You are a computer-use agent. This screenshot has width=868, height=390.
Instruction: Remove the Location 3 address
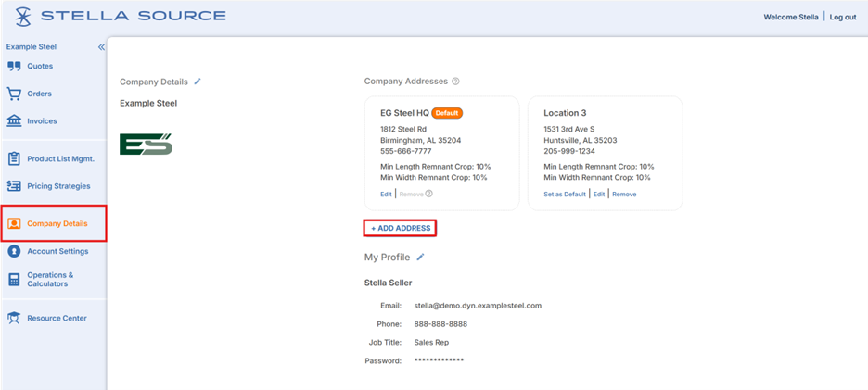click(624, 195)
